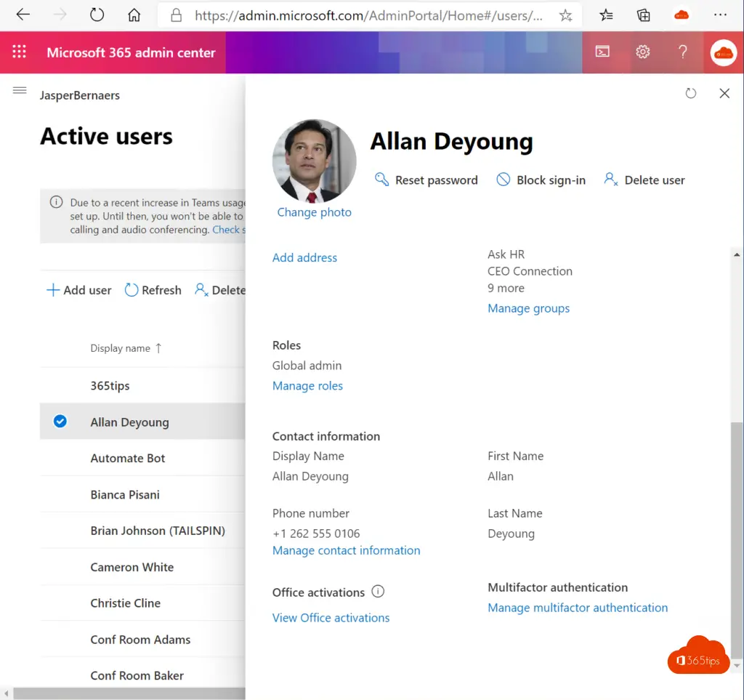Select the Brian Johnson (TAILSPIN) user row
Image resolution: width=744 pixels, height=700 pixels.
click(x=142, y=531)
